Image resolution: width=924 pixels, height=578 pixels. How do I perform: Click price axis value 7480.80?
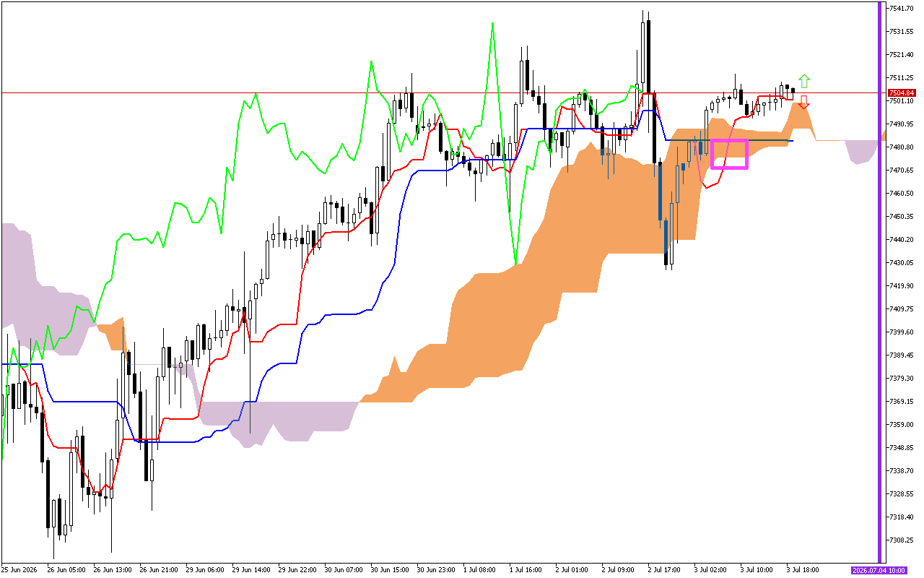pyautogui.click(x=902, y=147)
